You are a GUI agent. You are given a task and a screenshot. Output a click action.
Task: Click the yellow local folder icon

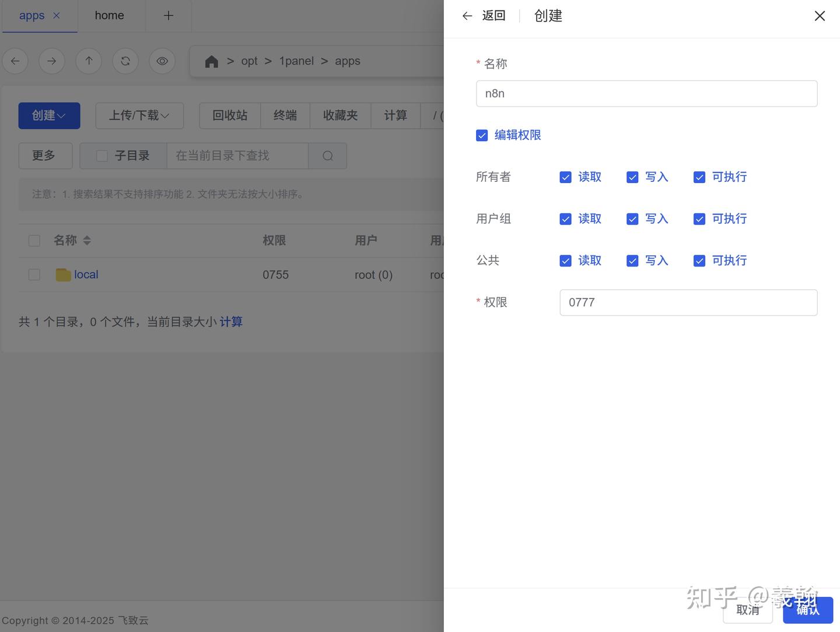tap(63, 274)
